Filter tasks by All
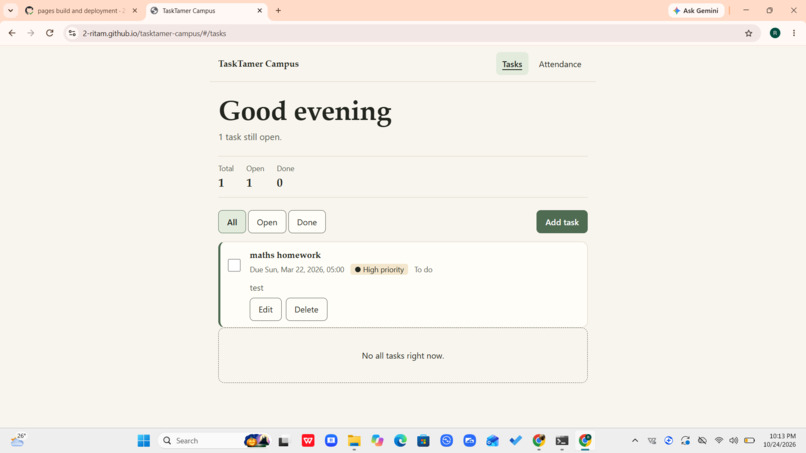Screen dimensions: 806x453 232,222
